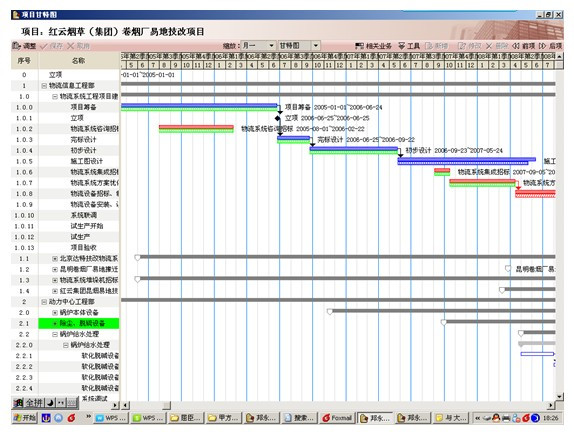Click the vertical scrollbar down arrow
574x435 pixels.
click(559, 396)
